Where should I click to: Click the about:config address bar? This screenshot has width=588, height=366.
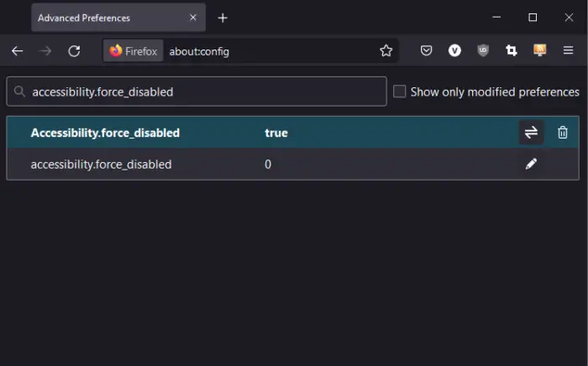[269, 51]
